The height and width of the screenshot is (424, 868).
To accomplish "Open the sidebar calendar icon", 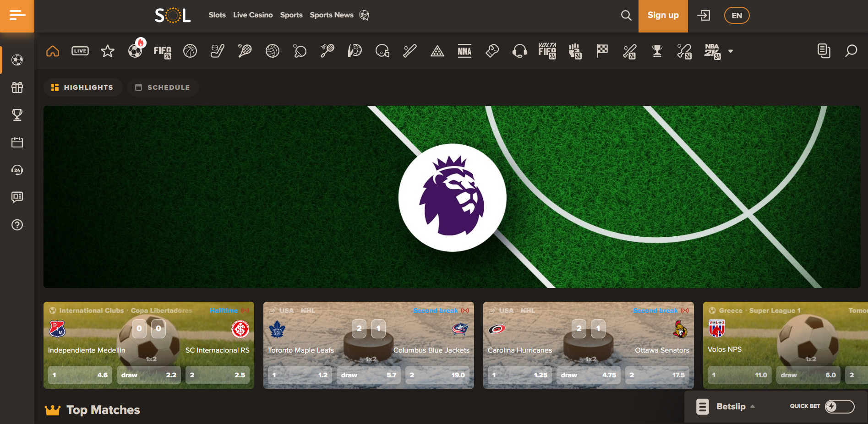I will (x=17, y=142).
